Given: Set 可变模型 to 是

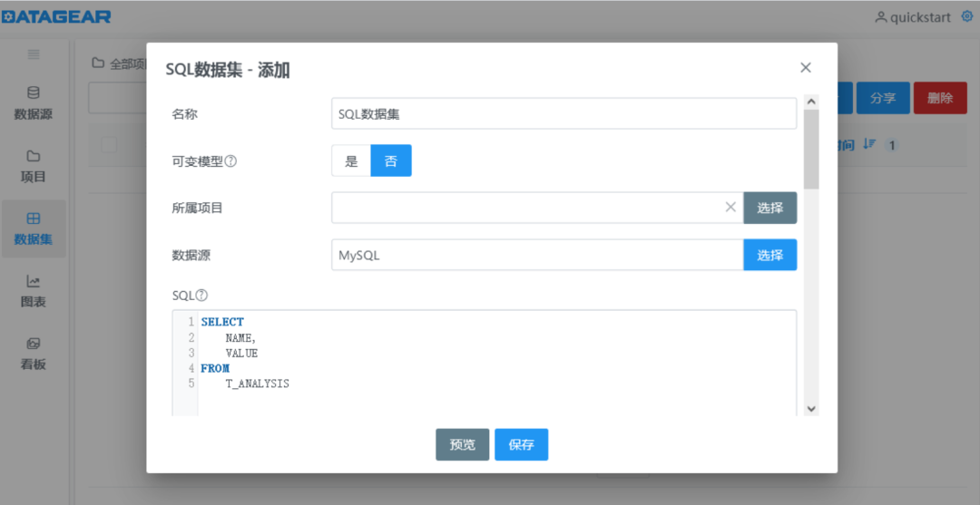Looking at the screenshot, I should click(x=351, y=161).
